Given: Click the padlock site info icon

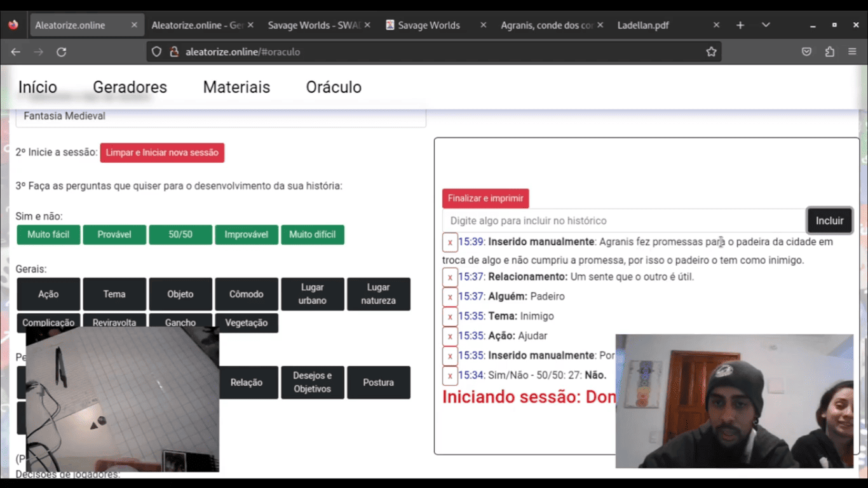Looking at the screenshot, I should [x=173, y=52].
